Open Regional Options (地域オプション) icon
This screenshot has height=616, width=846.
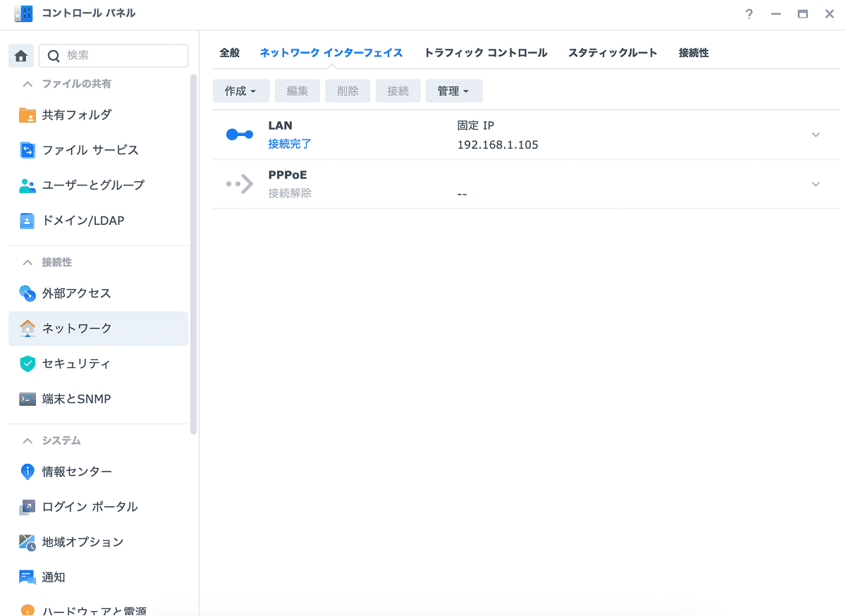click(x=27, y=542)
